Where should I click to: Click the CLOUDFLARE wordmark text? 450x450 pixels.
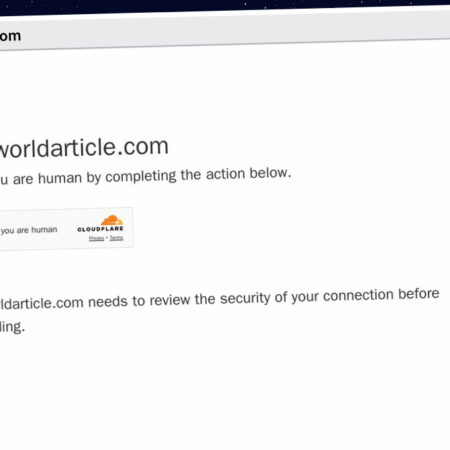coord(100,229)
